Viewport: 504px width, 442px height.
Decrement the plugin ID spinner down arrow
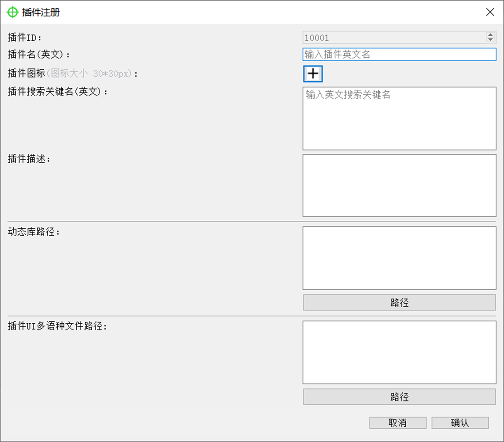pyautogui.click(x=490, y=40)
